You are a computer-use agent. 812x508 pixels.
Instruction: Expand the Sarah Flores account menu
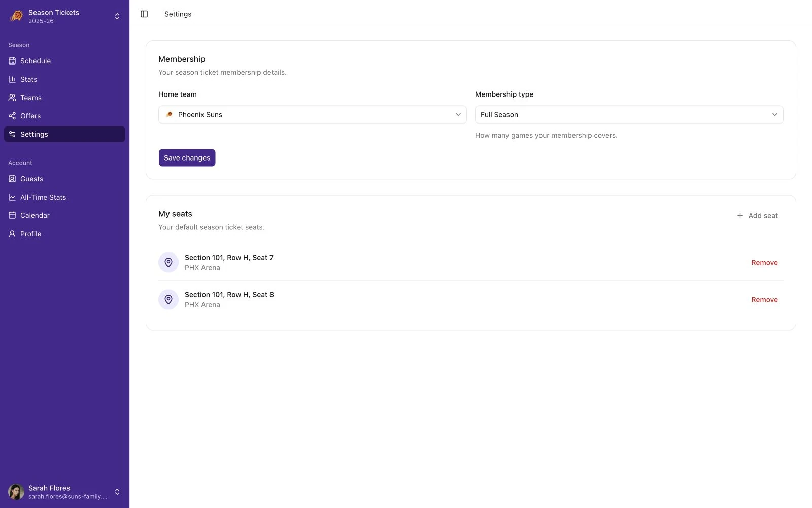pos(65,492)
